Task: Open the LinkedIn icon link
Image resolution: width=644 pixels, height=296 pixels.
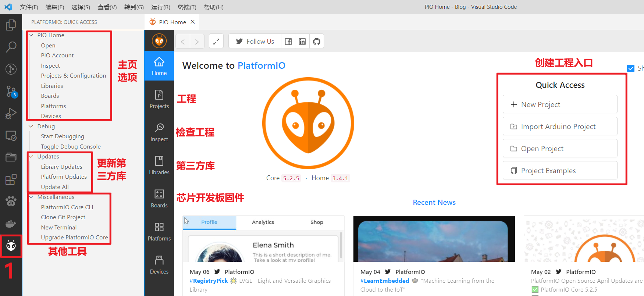Action: coord(302,41)
